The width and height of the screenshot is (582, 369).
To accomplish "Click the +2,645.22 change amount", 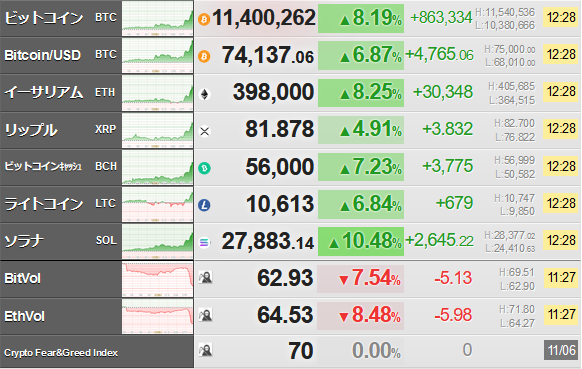I will [439, 240].
